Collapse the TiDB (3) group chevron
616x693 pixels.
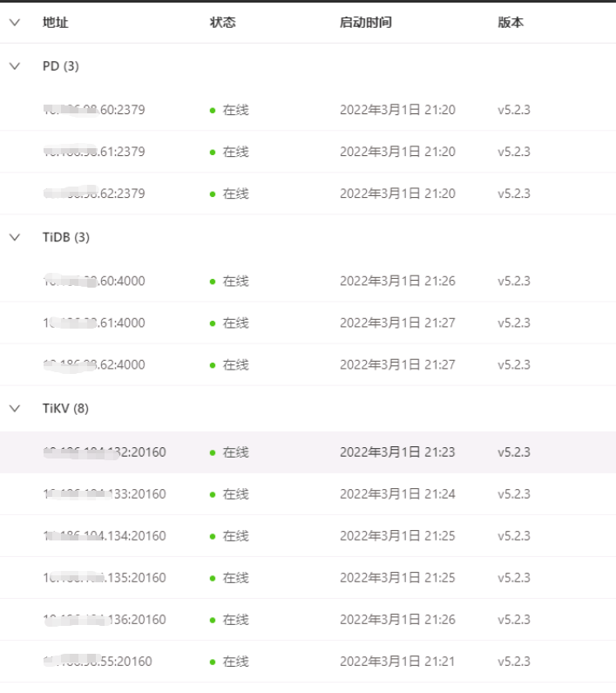[14, 237]
